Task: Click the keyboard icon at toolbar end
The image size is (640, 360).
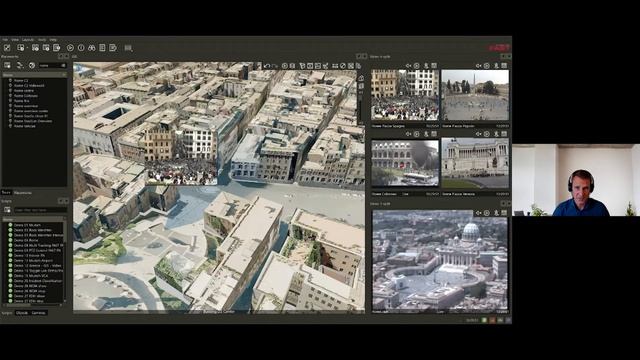Action: [x=128, y=48]
